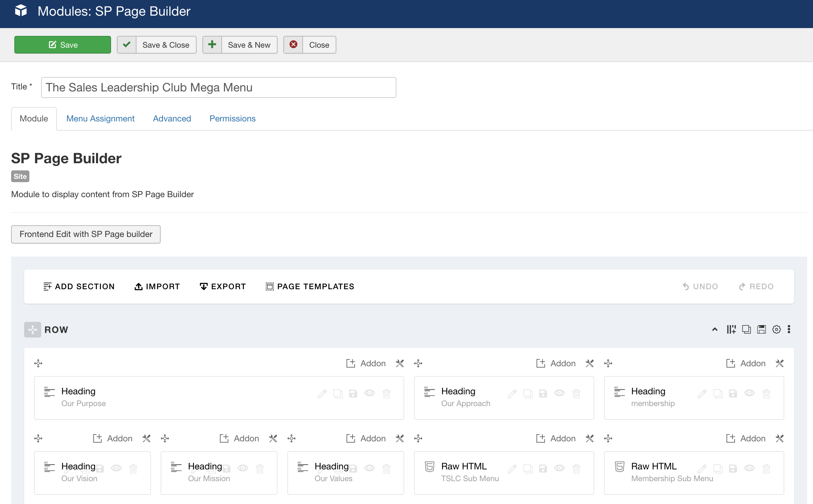813x504 pixels.
Task: Click the add columns icon in row header
Action: click(731, 329)
